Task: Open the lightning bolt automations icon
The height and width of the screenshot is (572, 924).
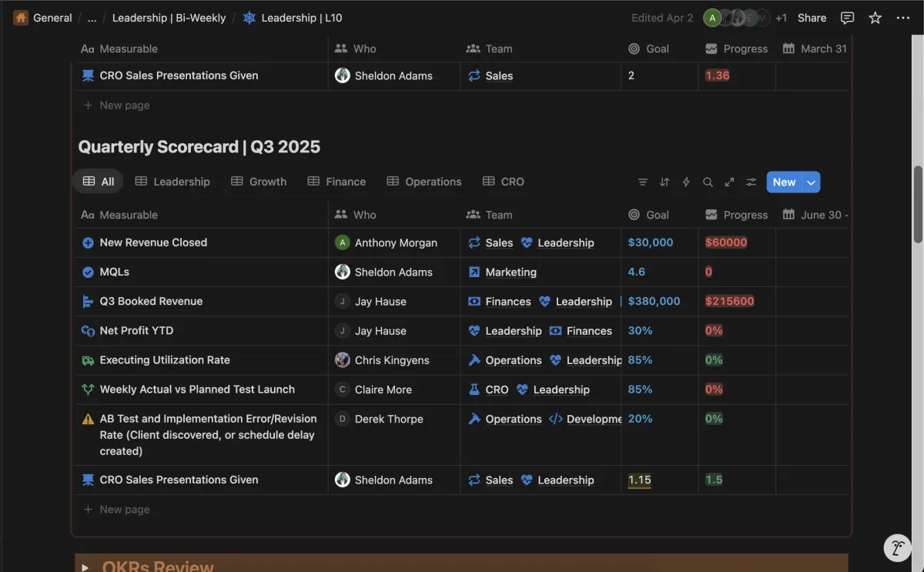Action: tap(686, 182)
